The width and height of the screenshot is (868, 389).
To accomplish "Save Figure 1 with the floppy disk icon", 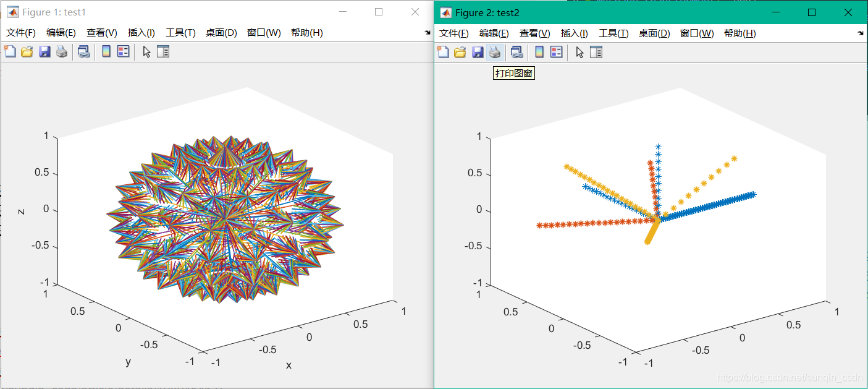I will (x=44, y=52).
